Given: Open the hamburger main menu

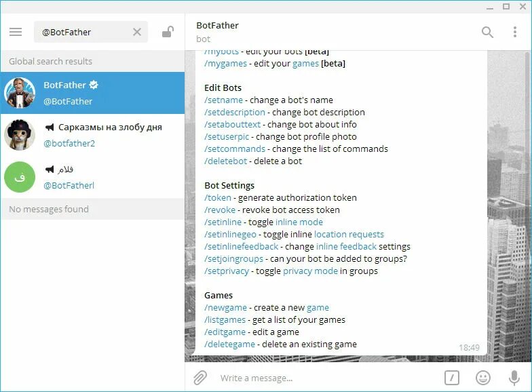Looking at the screenshot, I should (16, 32).
